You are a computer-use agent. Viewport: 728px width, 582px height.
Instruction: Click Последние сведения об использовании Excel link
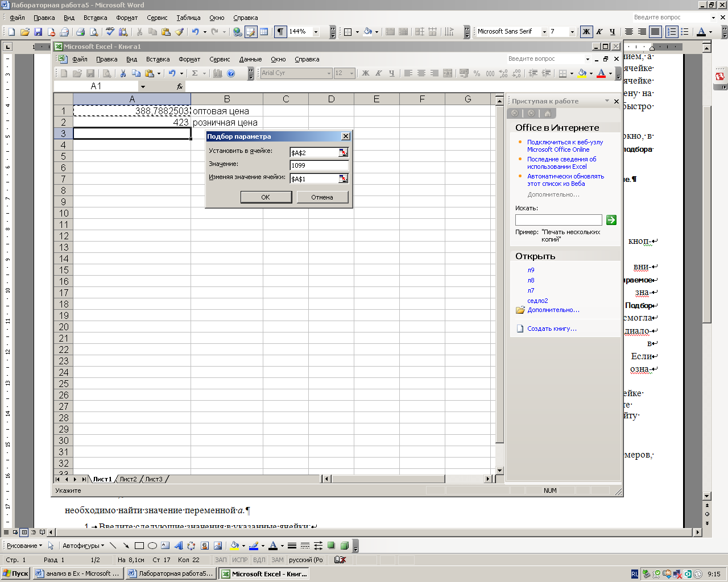(x=562, y=163)
